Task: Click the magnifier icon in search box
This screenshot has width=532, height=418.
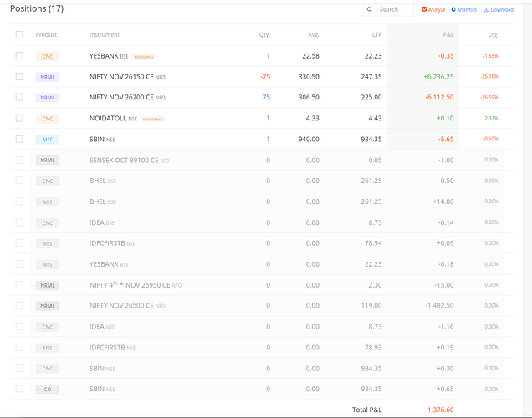Action: pos(371,10)
